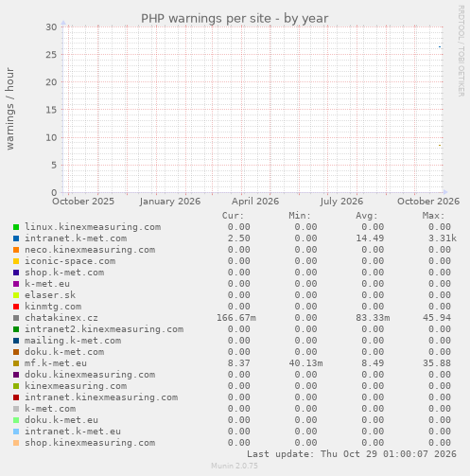
Task: Select the neco.kinexmeasuring.com legend label
Action: [x=90, y=250]
